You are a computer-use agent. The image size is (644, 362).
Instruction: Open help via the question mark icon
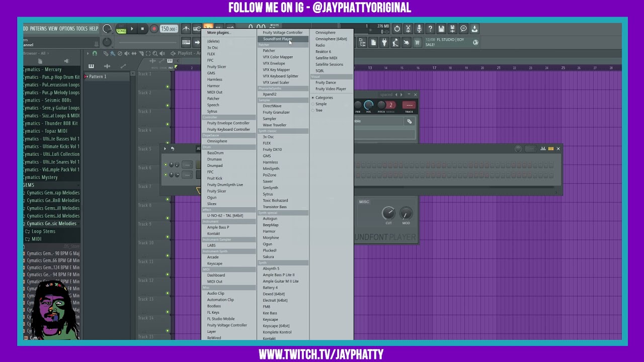430,29
